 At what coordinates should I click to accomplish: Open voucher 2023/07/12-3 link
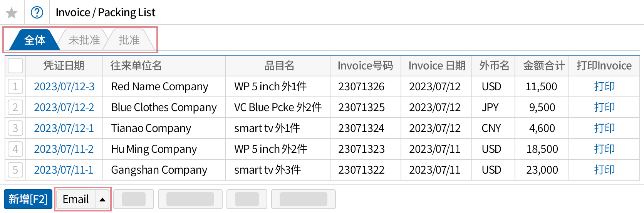tap(64, 86)
